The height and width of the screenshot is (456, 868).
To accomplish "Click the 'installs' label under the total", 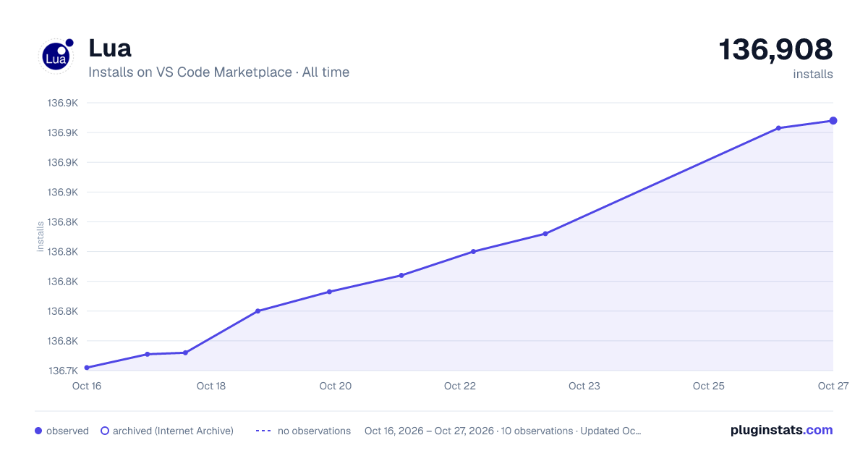I will (813, 74).
